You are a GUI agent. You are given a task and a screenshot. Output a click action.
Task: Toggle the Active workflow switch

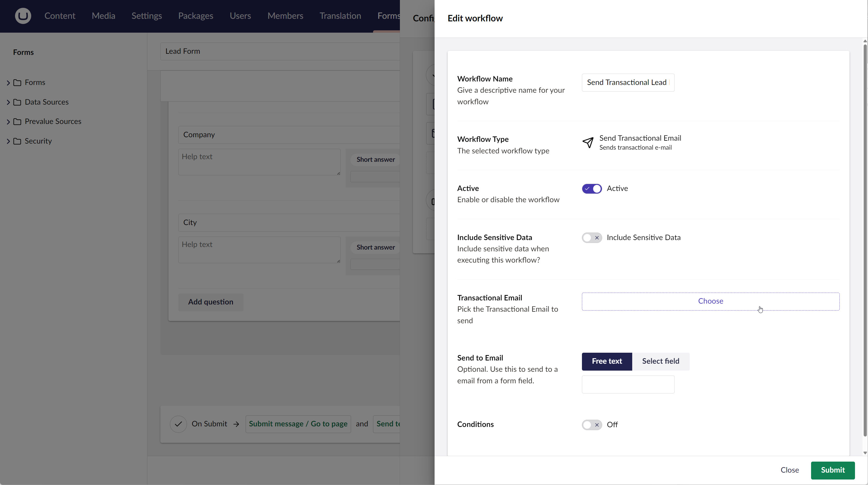[592, 189]
